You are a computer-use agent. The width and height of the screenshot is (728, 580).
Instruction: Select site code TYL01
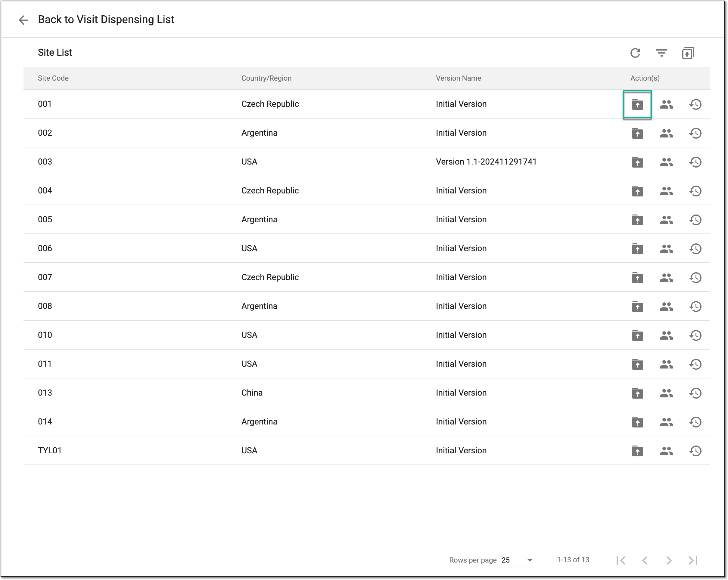(50, 450)
